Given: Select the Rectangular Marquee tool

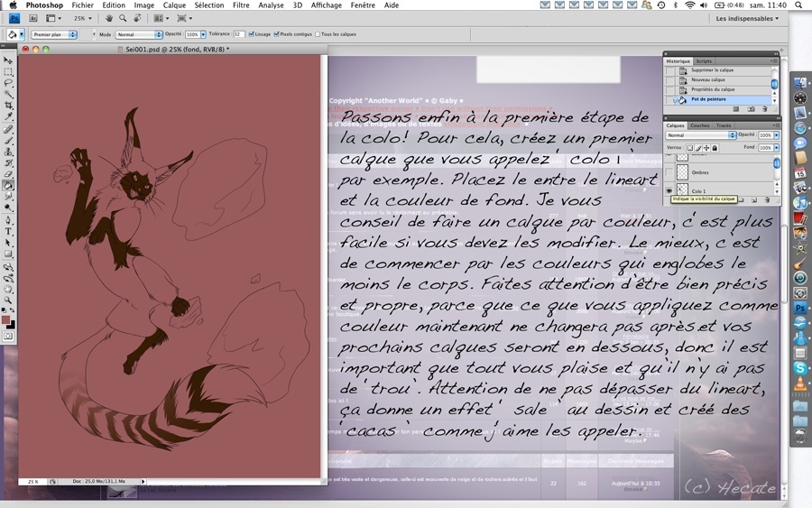Looking at the screenshot, I should pyautogui.click(x=8, y=72).
